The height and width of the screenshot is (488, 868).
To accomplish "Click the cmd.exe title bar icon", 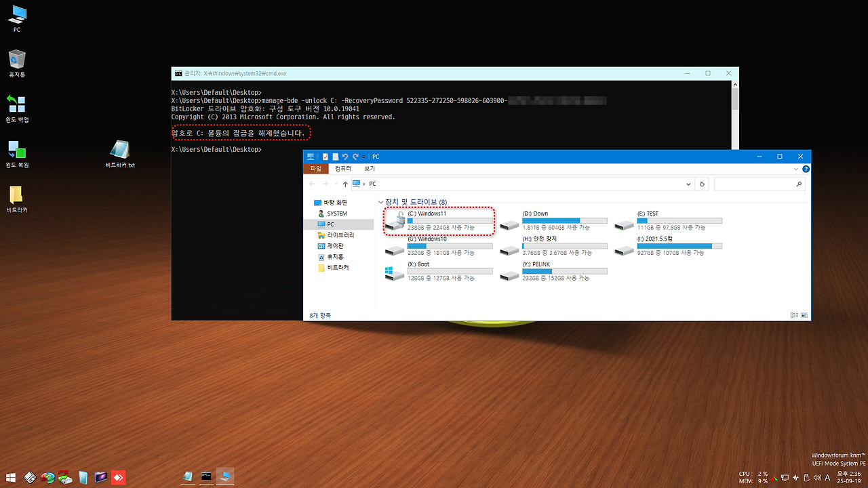I will point(178,73).
